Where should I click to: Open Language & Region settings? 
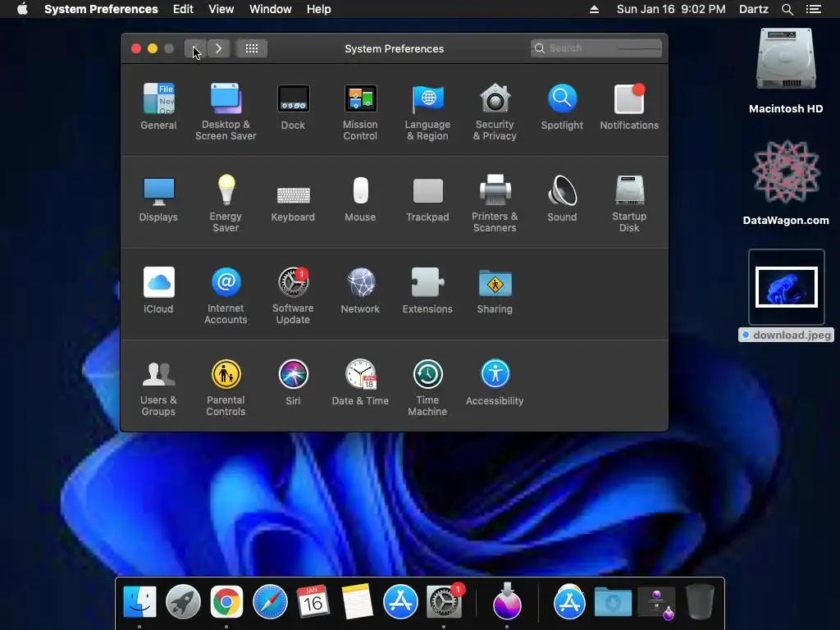click(427, 112)
